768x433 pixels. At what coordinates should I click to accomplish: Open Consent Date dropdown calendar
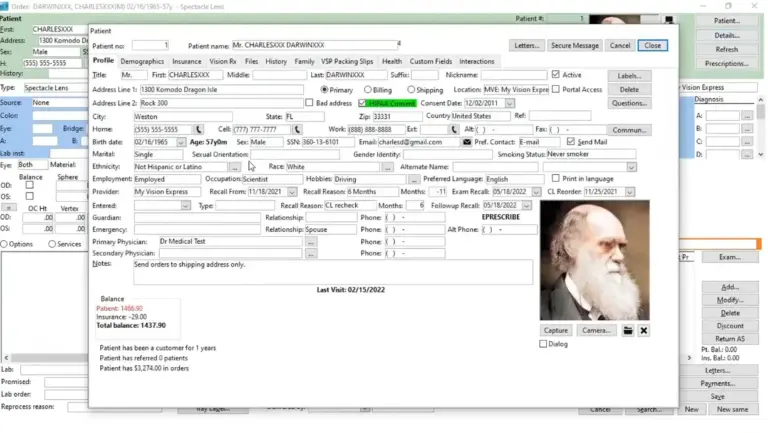[510, 103]
